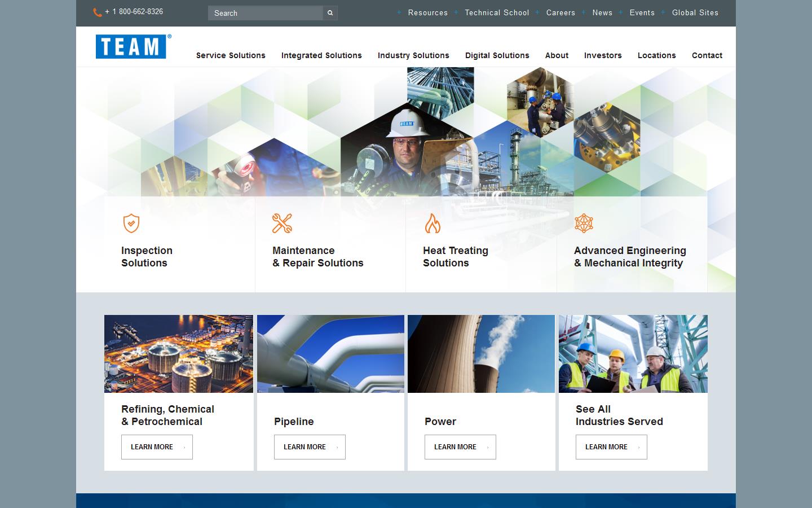Image resolution: width=812 pixels, height=508 pixels.
Task: Select the flame icon above Heat Treating Solutions
Action: pos(433,224)
